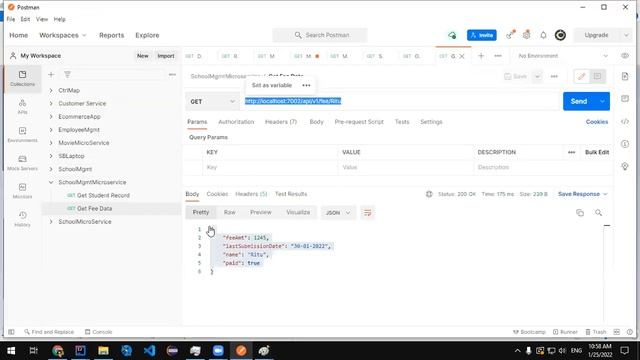
Task: Search the response with magnifier icon
Action: pos(598,213)
